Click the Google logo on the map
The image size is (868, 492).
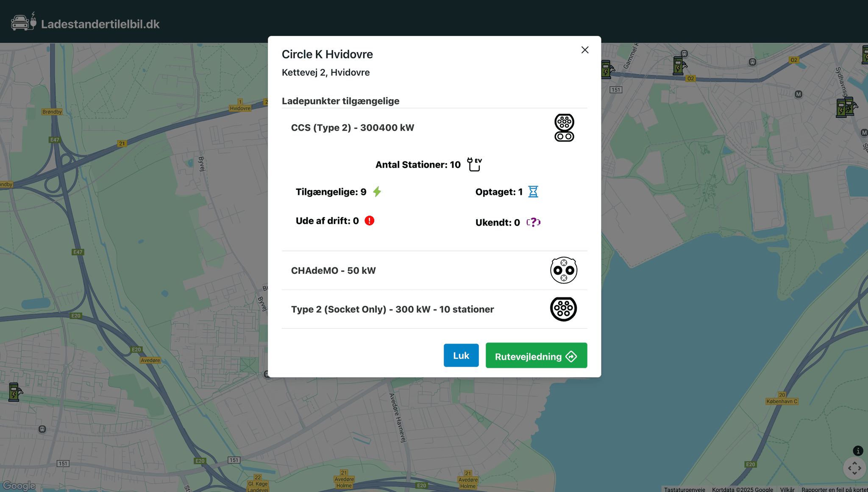tap(19, 485)
